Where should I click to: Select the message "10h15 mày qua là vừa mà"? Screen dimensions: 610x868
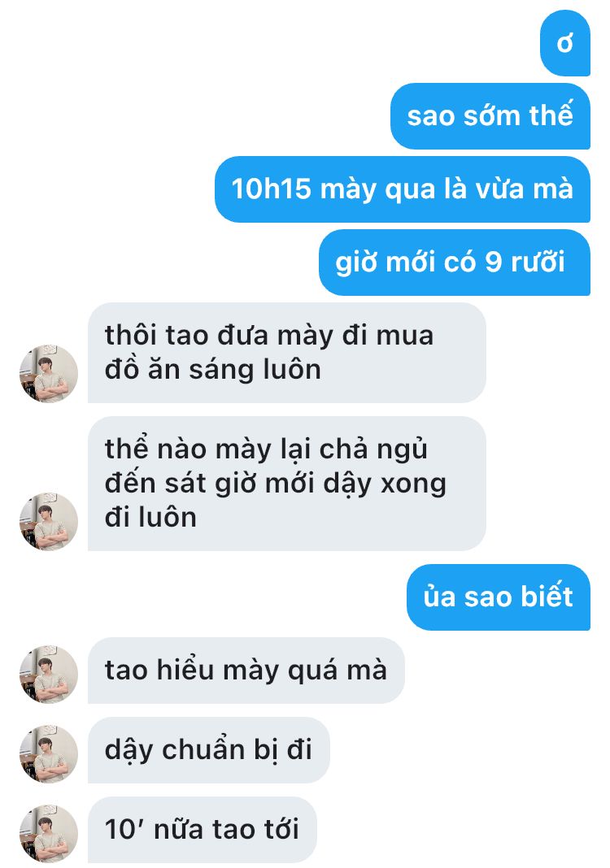pyautogui.click(x=403, y=189)
